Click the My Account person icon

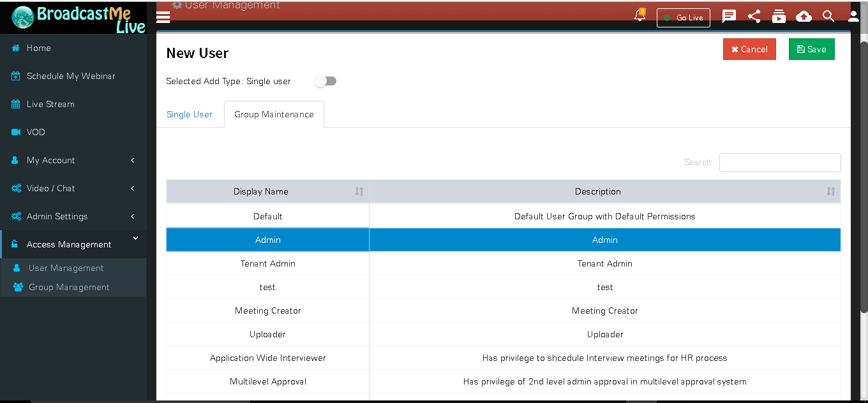15,160
